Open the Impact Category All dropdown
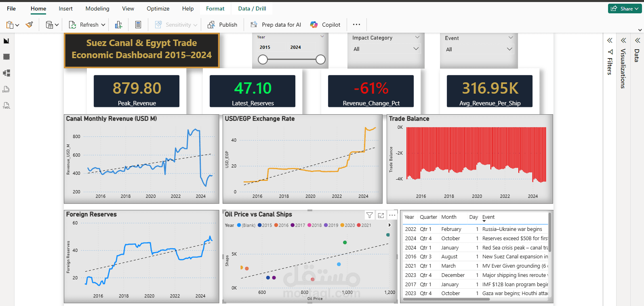 386,49
